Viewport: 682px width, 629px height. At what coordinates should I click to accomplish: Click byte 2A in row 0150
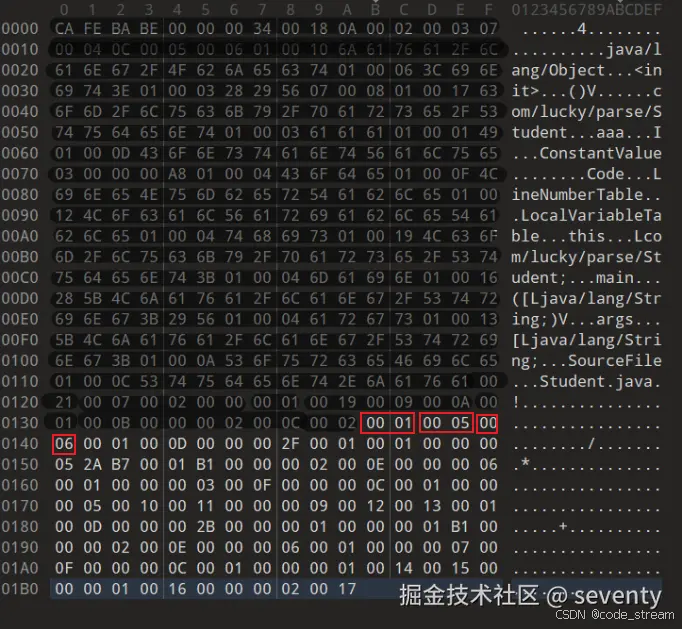coord(92,465)
